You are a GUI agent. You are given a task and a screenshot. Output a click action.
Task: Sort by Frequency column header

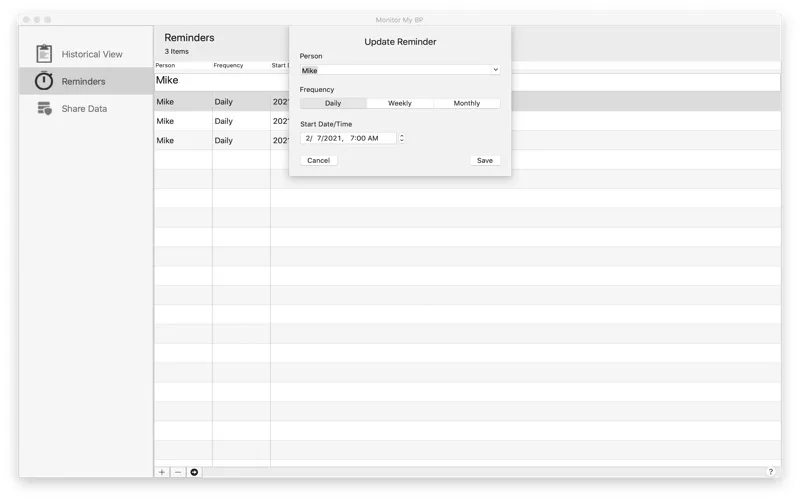[x=228, y=65]
